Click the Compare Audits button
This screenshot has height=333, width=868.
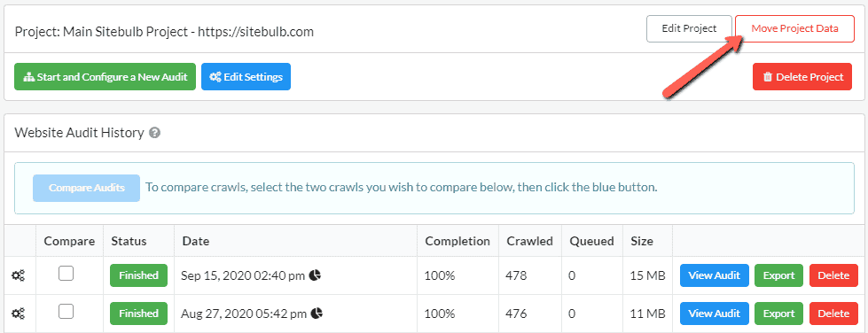tap(86, 188)
